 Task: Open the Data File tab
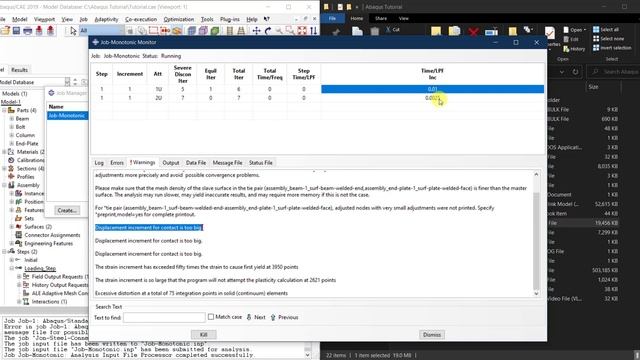click(x=196, y=162)
